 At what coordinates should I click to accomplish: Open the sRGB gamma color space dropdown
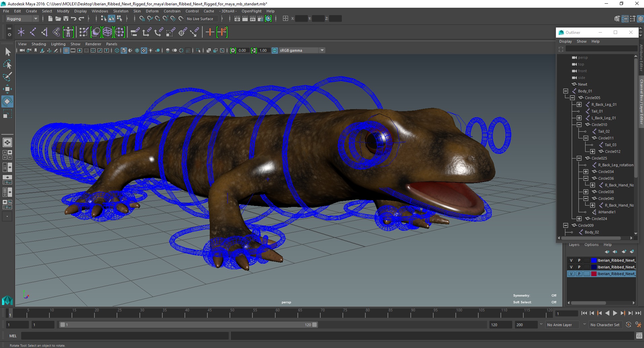pyautogui.click(x=322, y=50)
